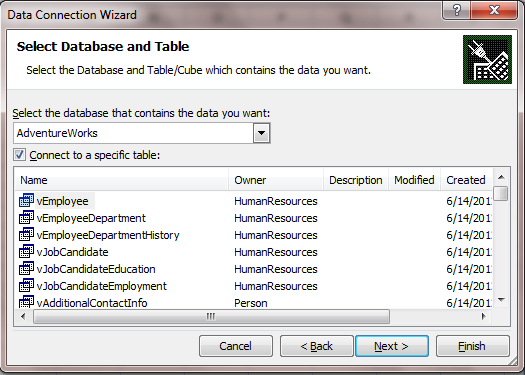Select the vJobCandidateEmployment view name
This screenshot has width=525, height=375.
(101, 286)
